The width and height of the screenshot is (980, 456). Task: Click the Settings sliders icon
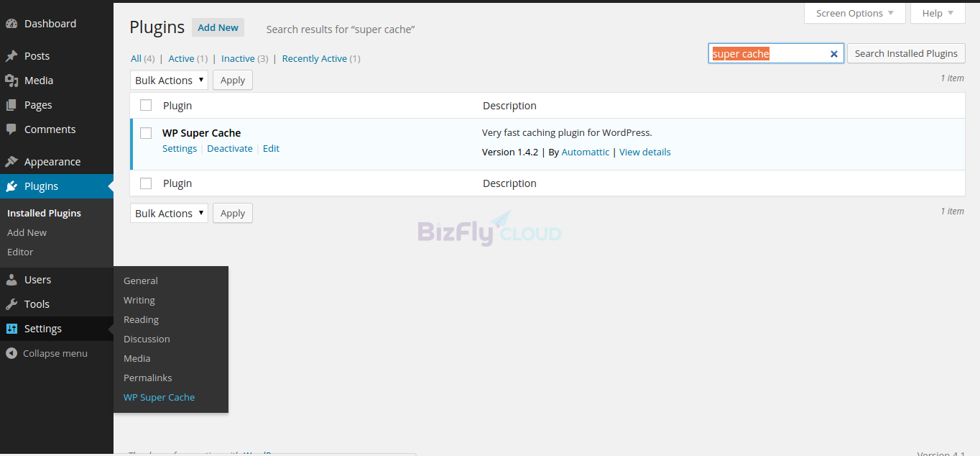[11, 329]
